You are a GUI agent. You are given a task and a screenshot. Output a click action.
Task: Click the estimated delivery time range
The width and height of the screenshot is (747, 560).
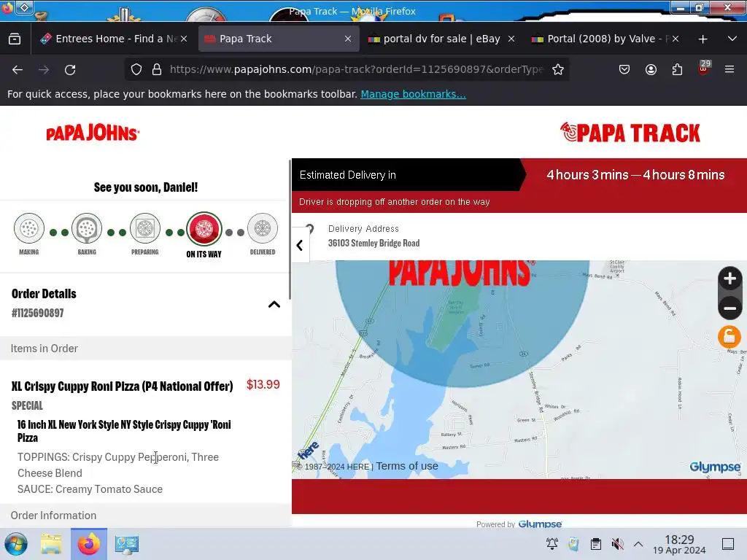635,175
